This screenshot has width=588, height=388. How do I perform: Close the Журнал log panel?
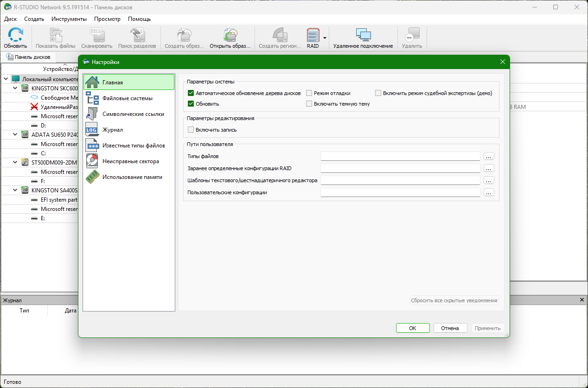coord(582,300)
